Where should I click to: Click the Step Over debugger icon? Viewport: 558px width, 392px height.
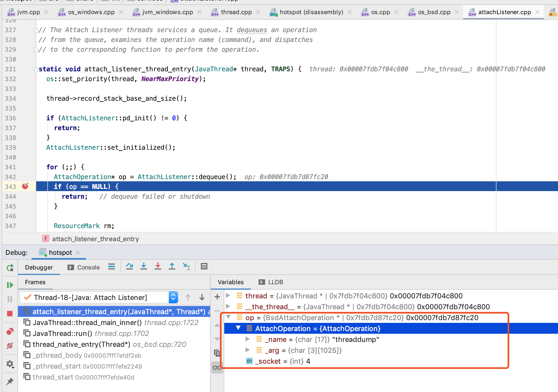(130, 267)
